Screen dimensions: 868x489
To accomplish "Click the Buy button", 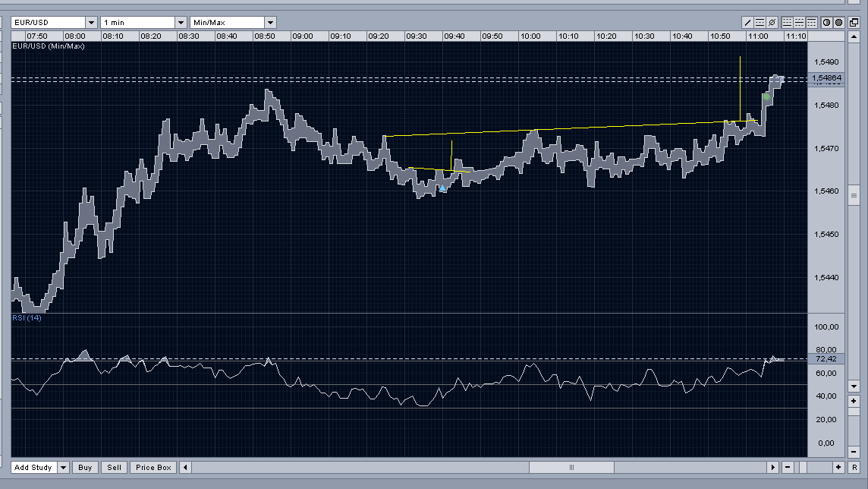I will click(x=85, y=468).
